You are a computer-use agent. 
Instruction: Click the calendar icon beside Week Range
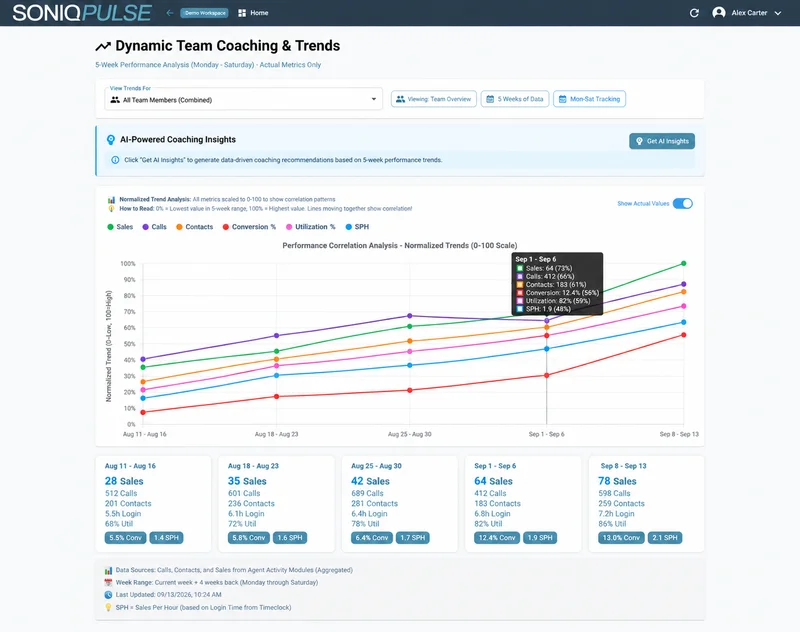(x=108, y=583)
